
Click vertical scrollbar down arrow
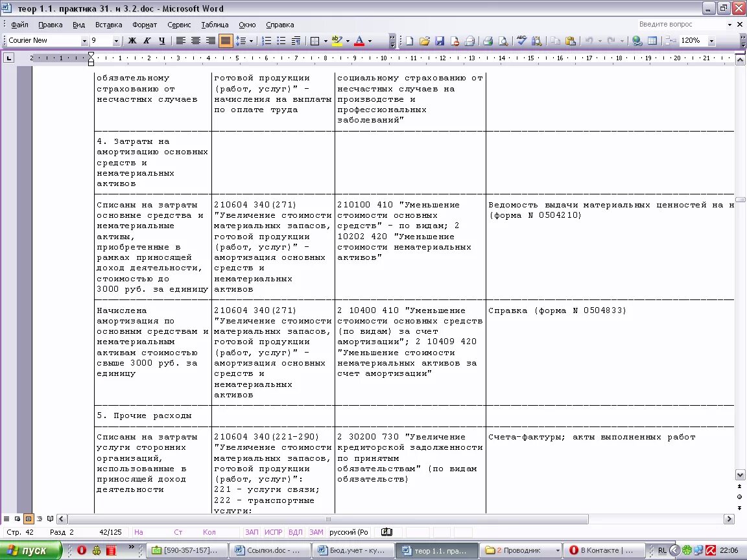tap(740, 474)
